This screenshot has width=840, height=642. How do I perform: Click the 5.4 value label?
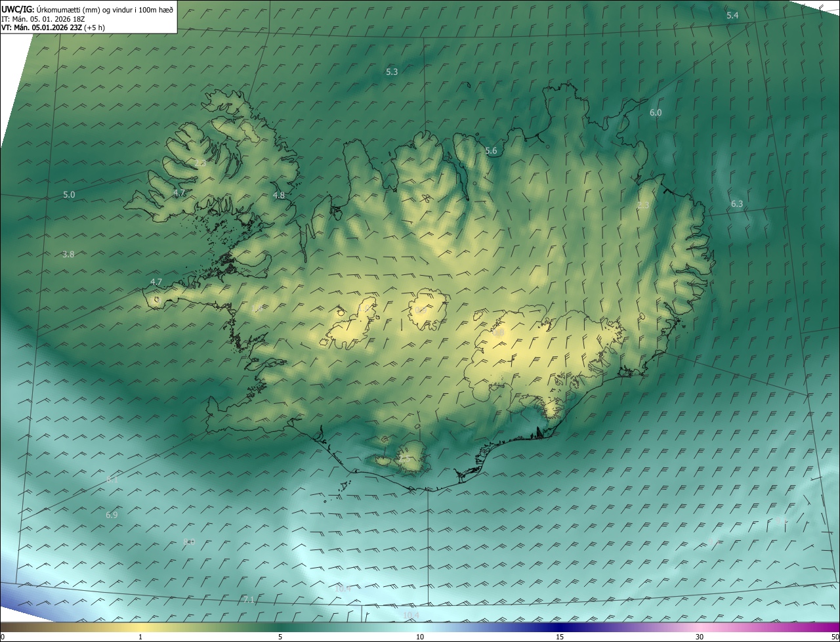(x=732, y=15)
